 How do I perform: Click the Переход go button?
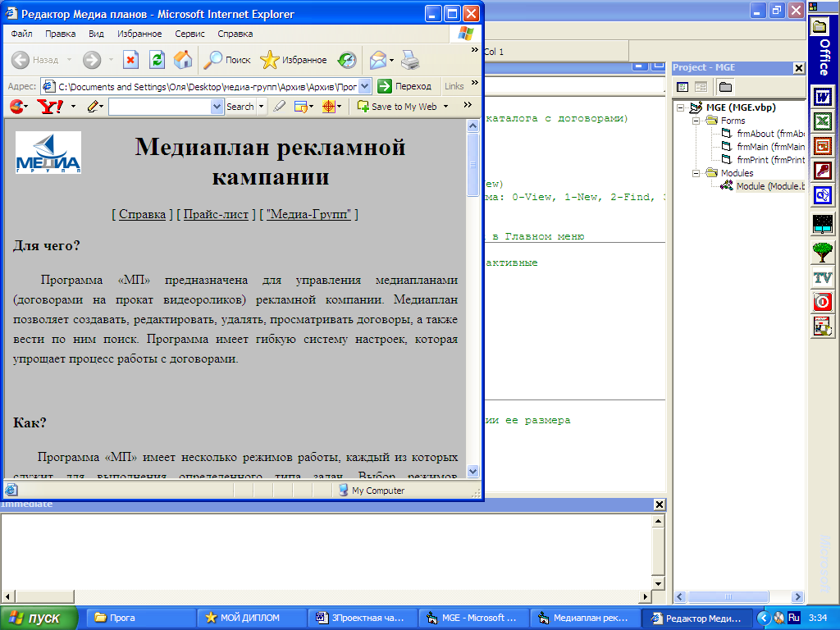pos(404,86)
